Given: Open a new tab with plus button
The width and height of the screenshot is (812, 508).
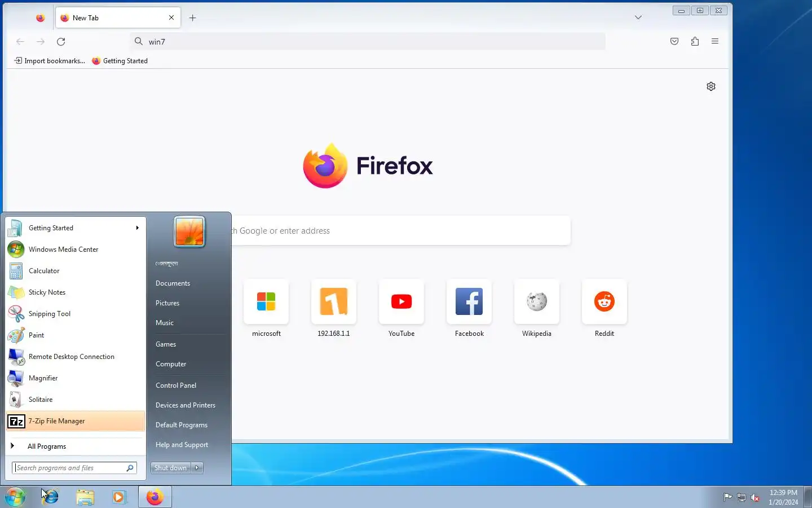Looking at the screenshot, I should pyautogui.click(x=192, y=18).
